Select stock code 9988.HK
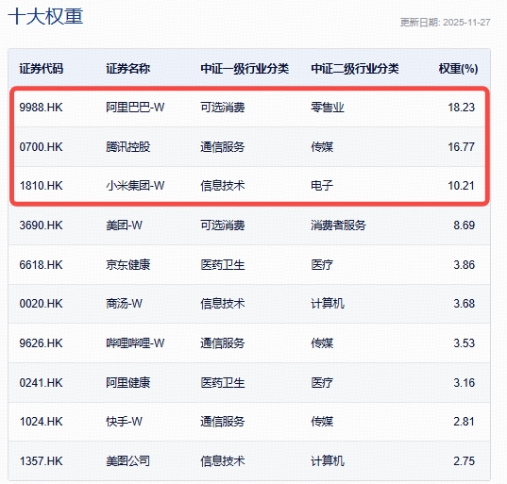Image resolution: width=507 pixels, height=484 pixels. [41, 107]
